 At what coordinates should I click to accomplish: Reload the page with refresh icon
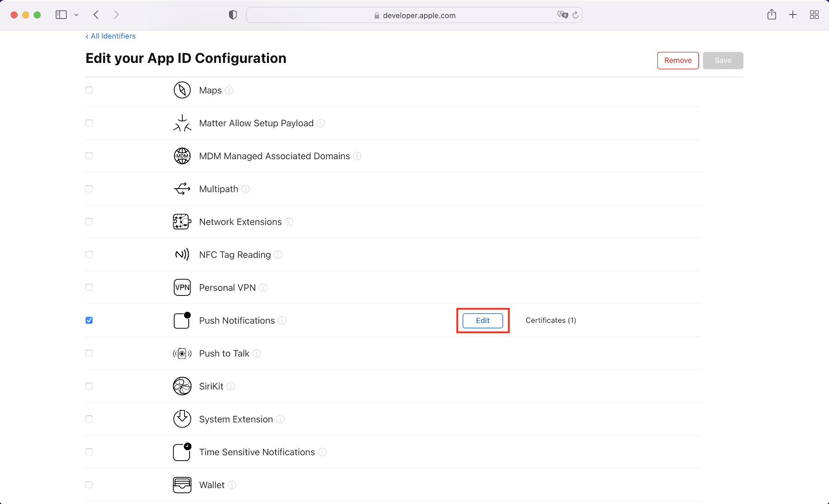coord(576,15)
